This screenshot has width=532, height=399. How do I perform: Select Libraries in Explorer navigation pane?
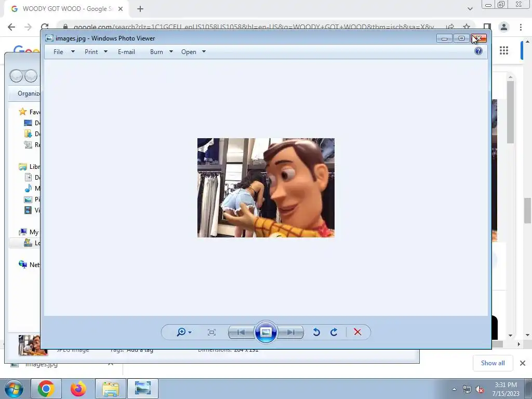30,167
